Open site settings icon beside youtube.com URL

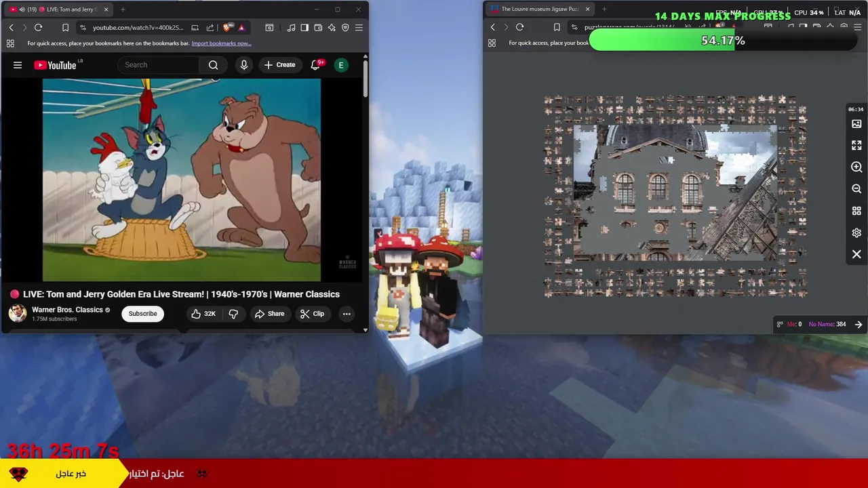[83, 28]
